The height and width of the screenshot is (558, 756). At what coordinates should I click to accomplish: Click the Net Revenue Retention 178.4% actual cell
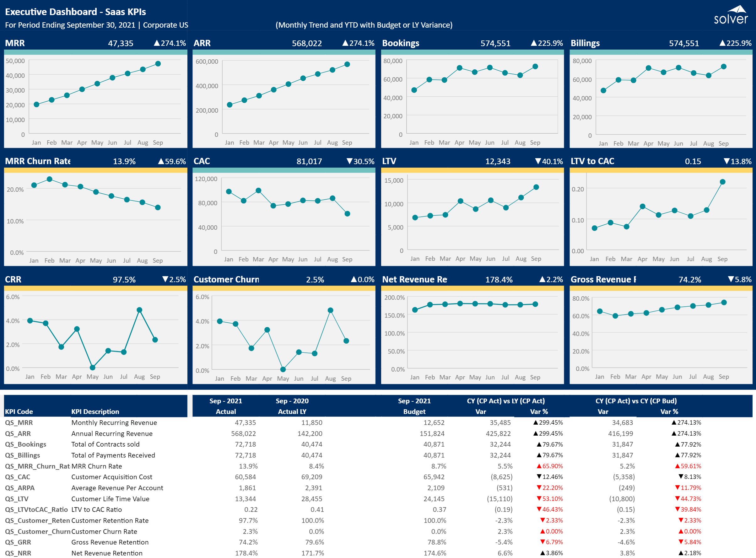[246, 553]
